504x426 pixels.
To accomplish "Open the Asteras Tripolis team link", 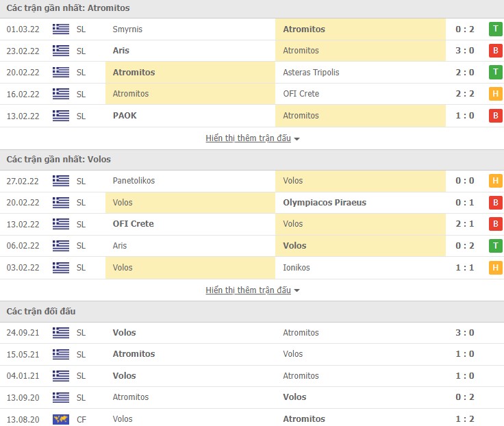I will coord(311,73).
